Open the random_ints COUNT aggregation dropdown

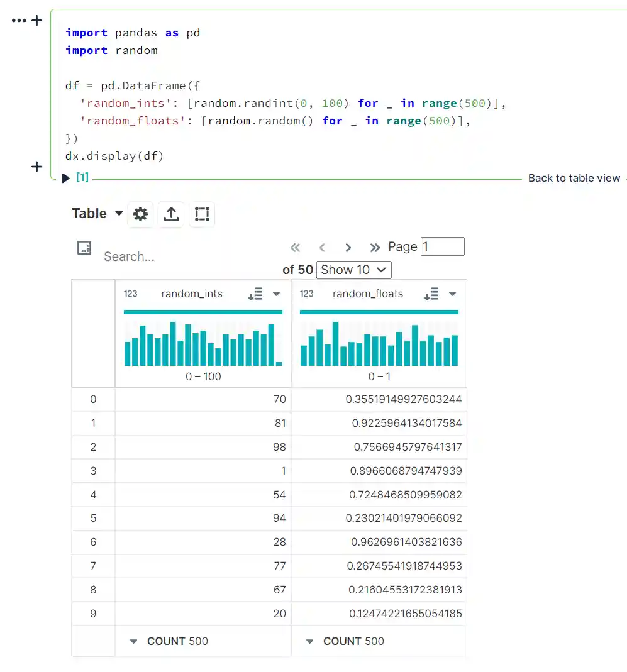click(x=133, y=642)
